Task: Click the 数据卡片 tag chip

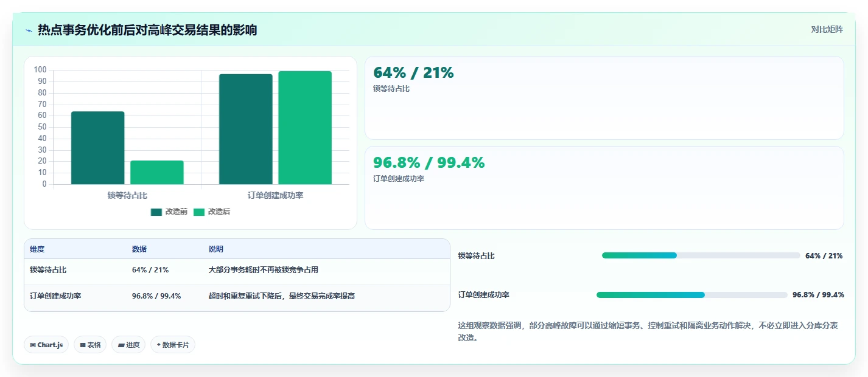Action: tap(173, 345)
